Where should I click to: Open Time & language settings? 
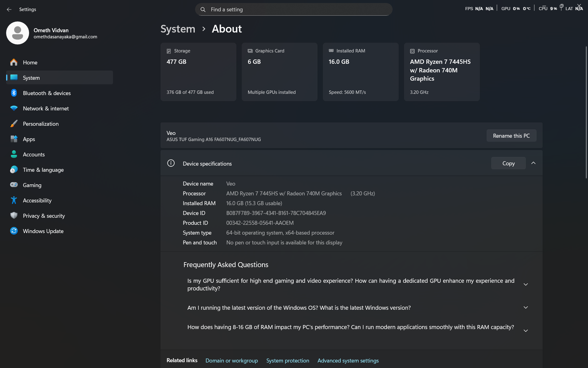59,170
